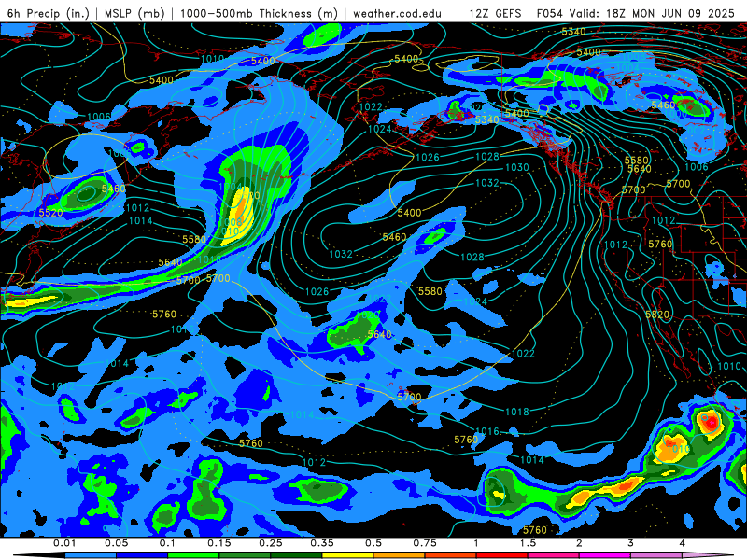Click the 1018 isobar label near 5700 line
747x560 pixels.
[209, 259]
